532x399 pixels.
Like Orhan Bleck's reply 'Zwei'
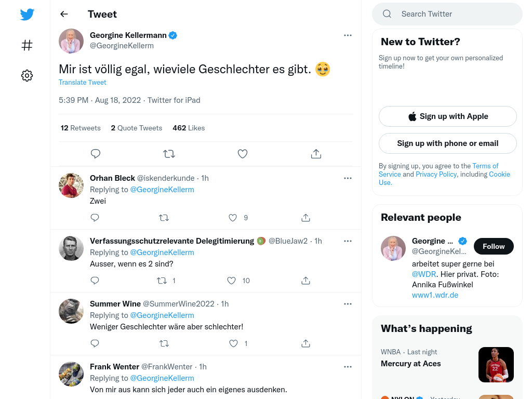[x=232, y=218]
